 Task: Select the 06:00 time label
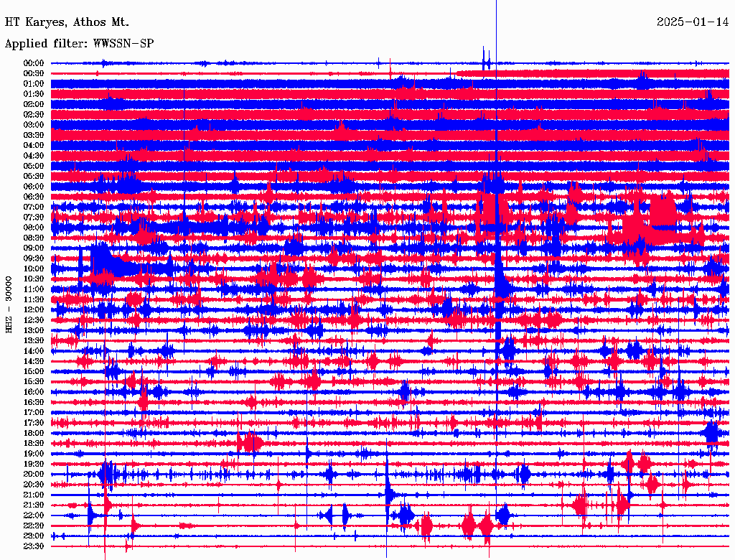pyautogui.click(x=34, y=187)
